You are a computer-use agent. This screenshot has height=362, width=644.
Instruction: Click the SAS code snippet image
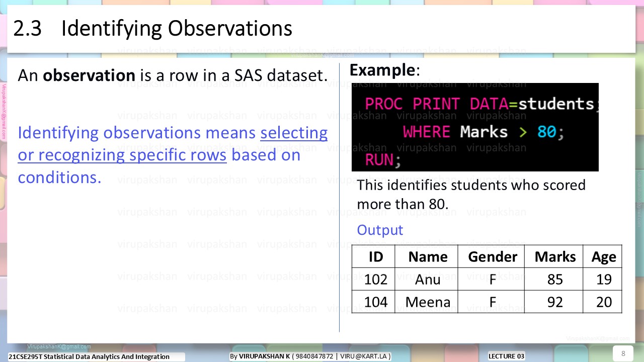[x=475, y=127]
